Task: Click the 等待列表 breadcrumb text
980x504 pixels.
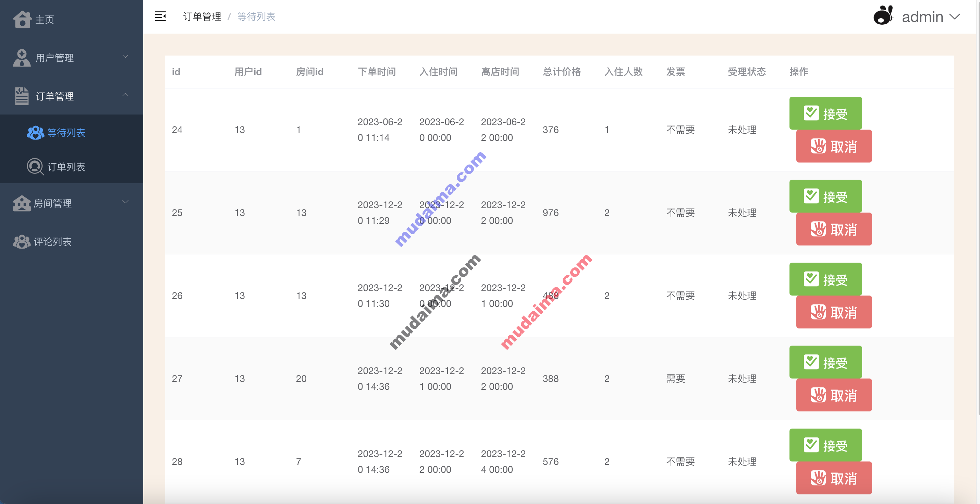Action: [256, 16]
